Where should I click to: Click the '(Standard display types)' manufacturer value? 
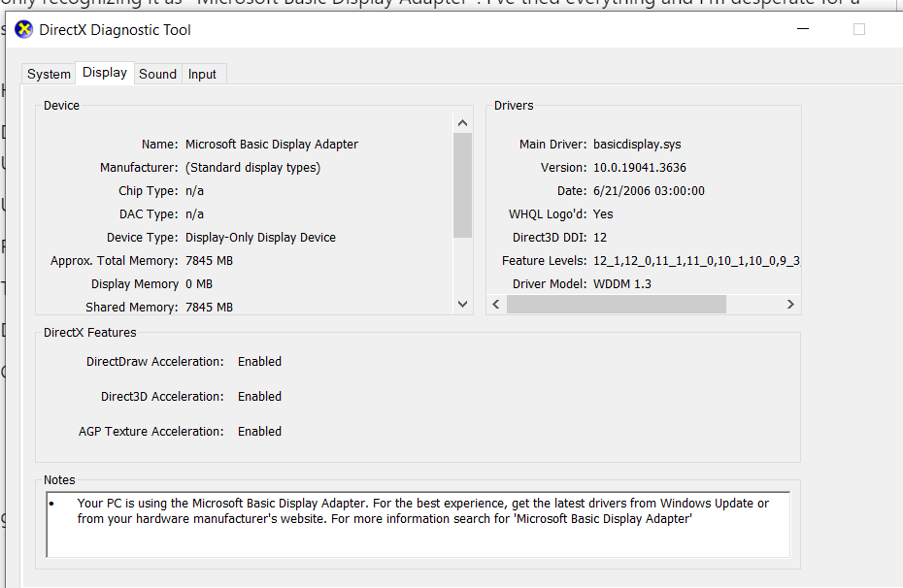252,168
